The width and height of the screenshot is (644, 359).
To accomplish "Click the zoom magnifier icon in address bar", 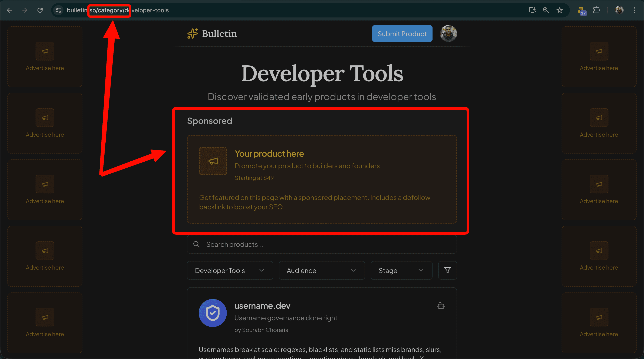I will 546,10.
